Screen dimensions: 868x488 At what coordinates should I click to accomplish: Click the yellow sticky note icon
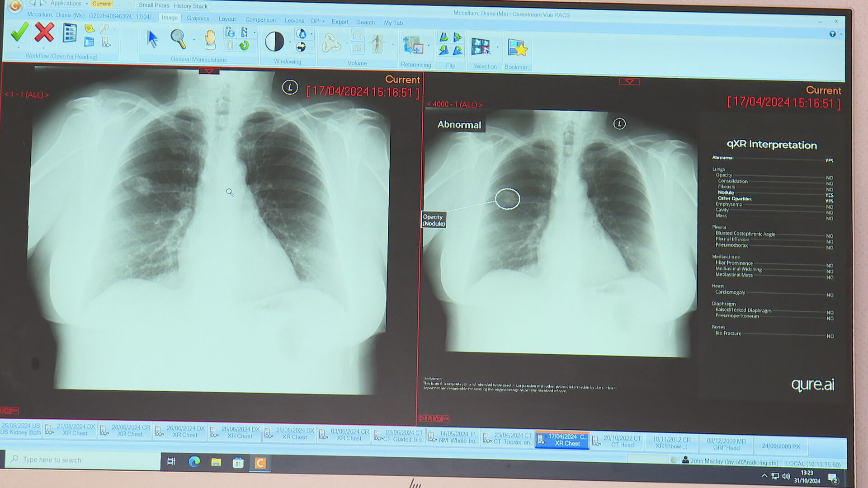90,29
